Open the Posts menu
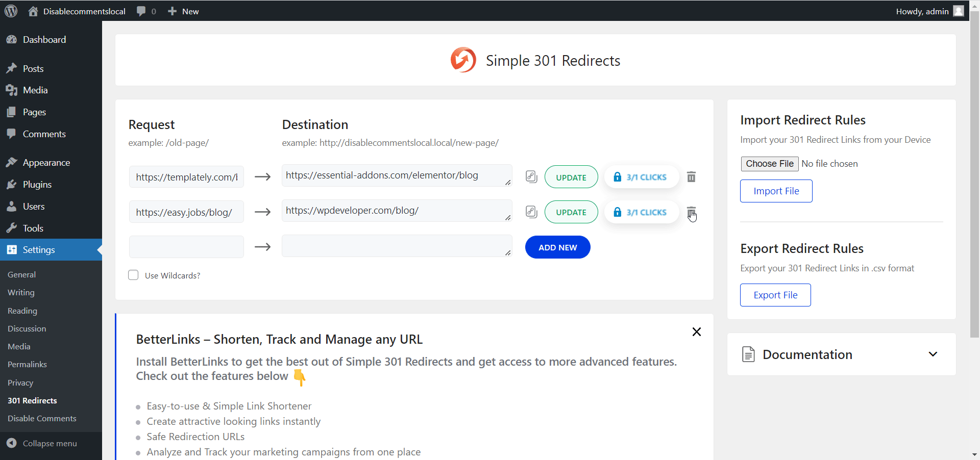The height and width of the screenshot is (460, 980). pos(51,68)
